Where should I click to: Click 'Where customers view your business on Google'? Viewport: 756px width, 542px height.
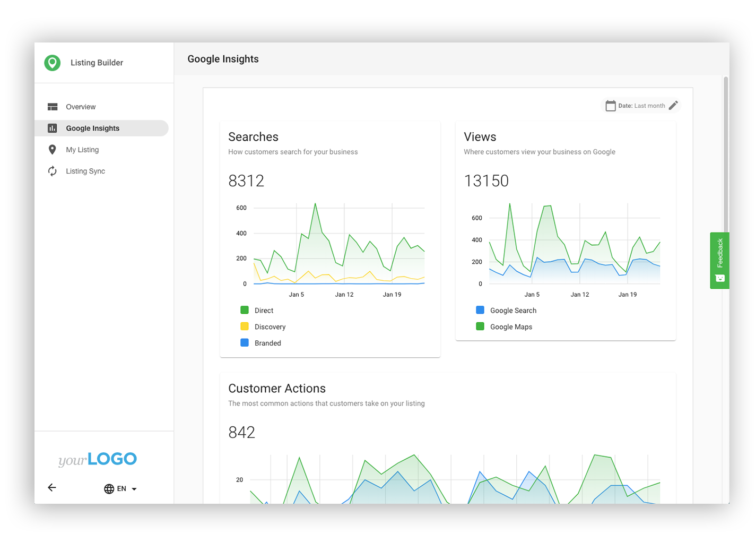(x=540, y=152)
